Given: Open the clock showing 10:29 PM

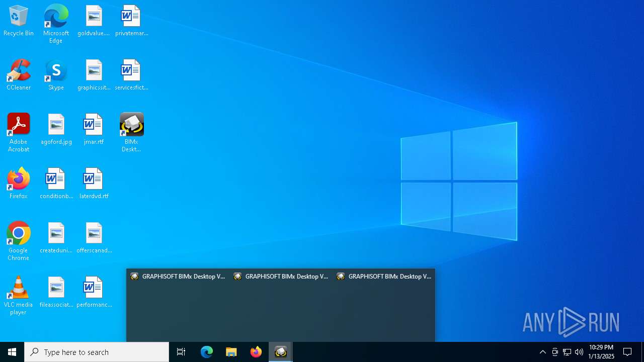Looking at the screenshot, I should [x=601, y=352].
